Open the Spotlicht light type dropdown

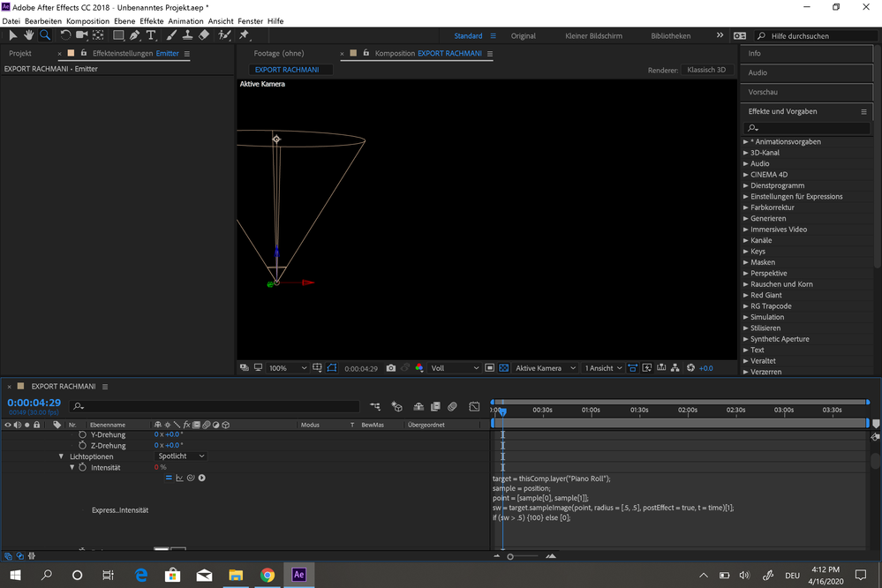coord(181,456)
